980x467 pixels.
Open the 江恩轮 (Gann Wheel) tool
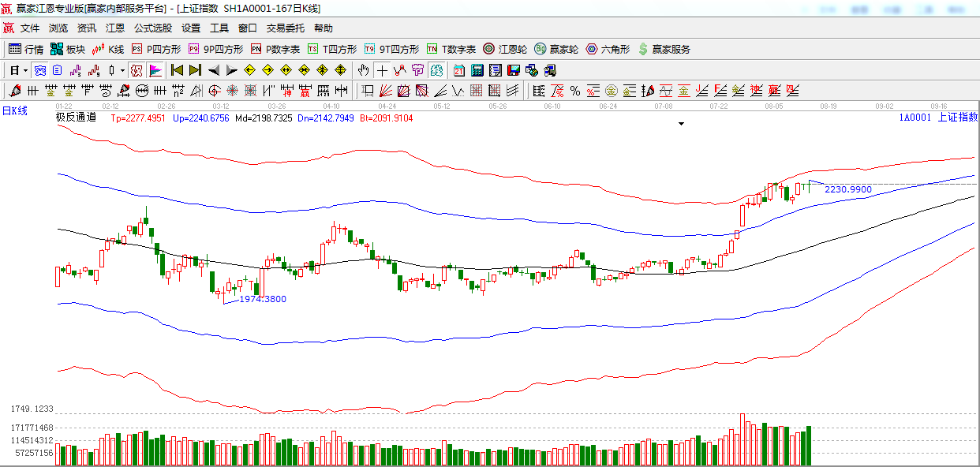(505, 49)
